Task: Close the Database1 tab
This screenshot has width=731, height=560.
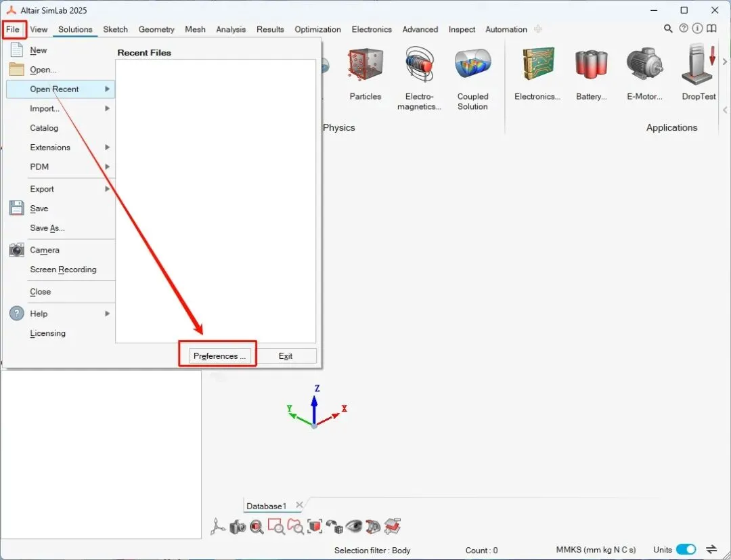Action: pyautogui.click(x=299, y=505)
